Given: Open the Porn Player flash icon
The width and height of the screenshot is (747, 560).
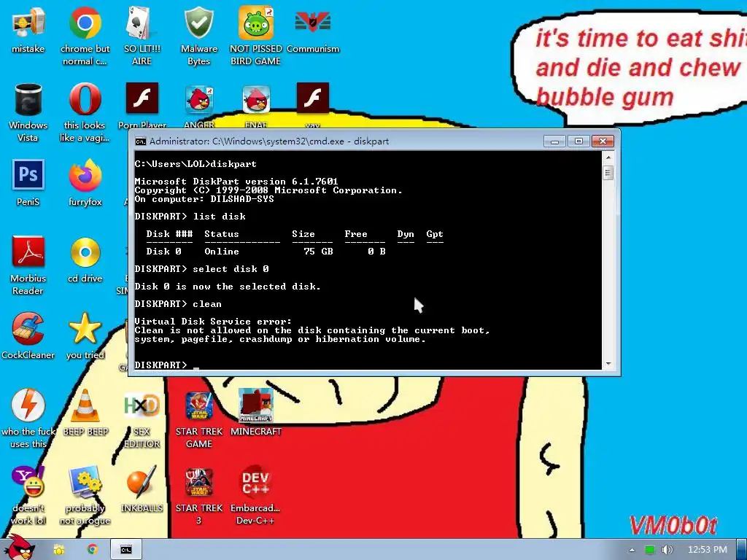Looking at the screenshot, I should pyautogui.click(x=142, y=106).
